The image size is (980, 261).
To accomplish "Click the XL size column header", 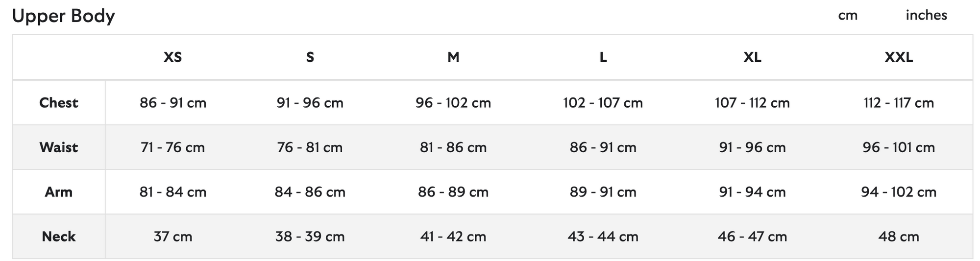I will pyautogui.click(x=752, y=57).
